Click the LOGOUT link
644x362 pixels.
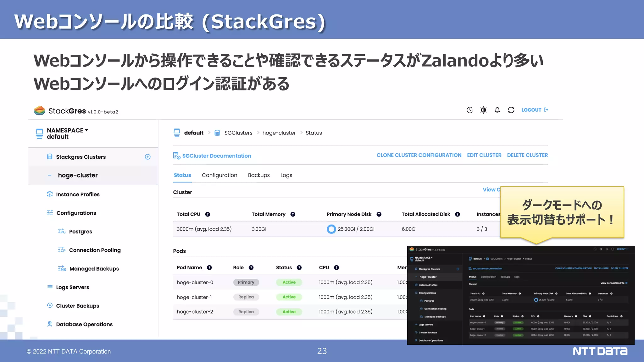535,110
